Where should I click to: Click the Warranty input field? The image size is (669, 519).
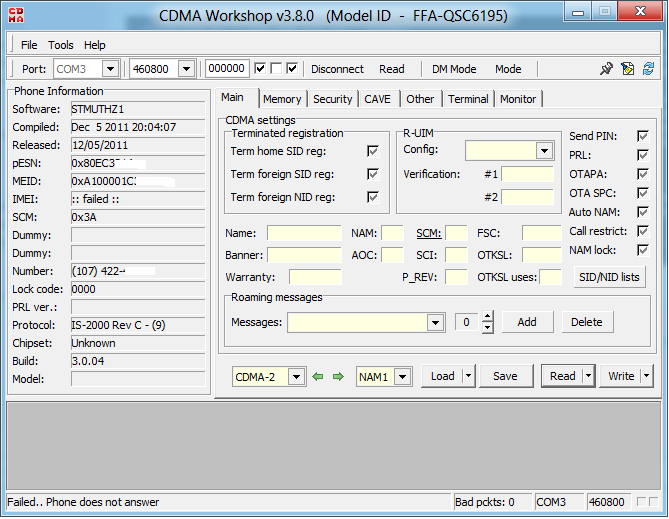315,277
